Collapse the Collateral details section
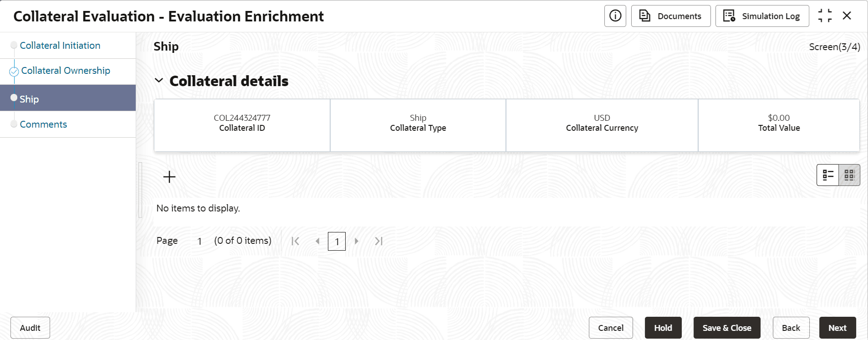868x340 pixels. point(159,81)
